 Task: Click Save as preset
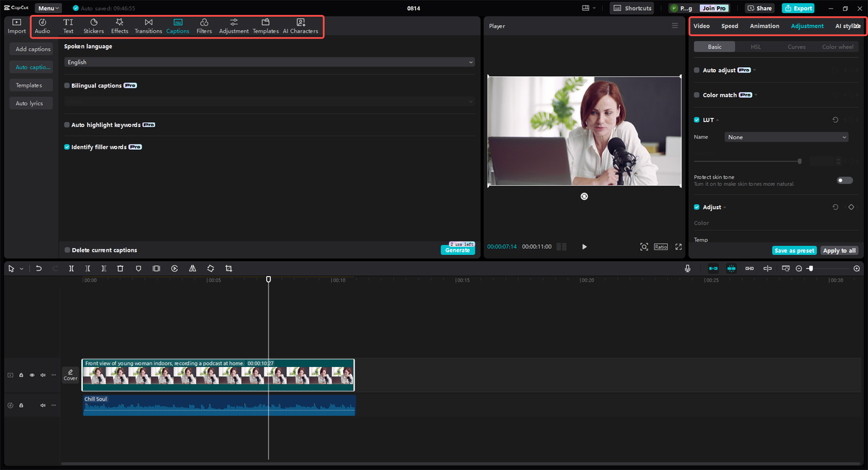(794, 250)
